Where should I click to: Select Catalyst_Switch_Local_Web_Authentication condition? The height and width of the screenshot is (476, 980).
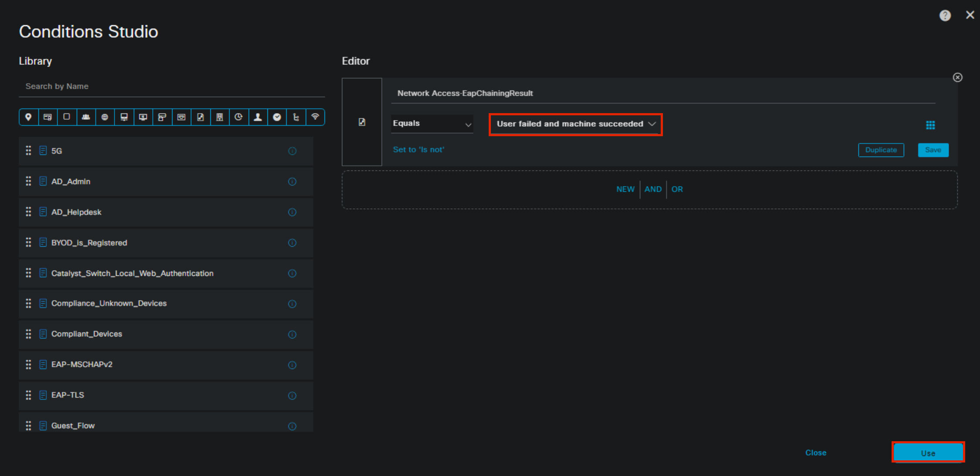[x=166, y=273]
